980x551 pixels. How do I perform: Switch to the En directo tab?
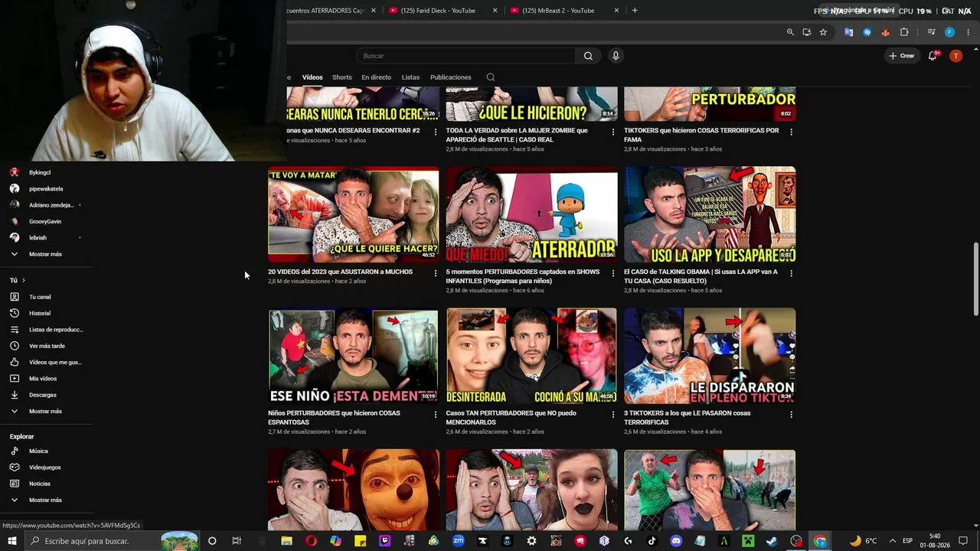tap(376, 77)
